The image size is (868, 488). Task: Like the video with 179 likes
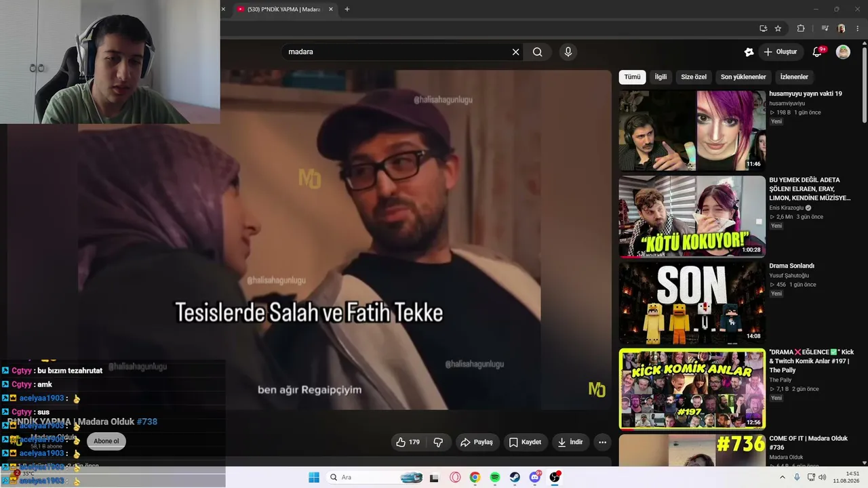(x=408, y=442)
